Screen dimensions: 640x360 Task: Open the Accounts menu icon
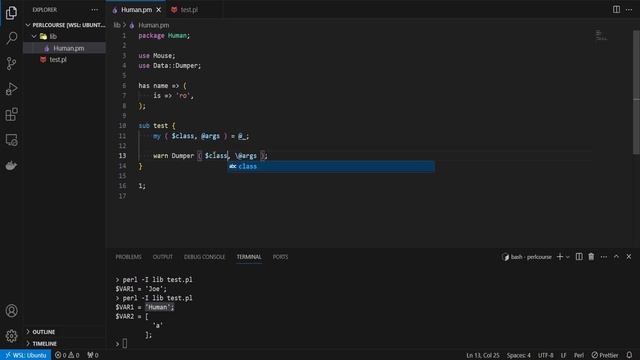pos(11,311)
